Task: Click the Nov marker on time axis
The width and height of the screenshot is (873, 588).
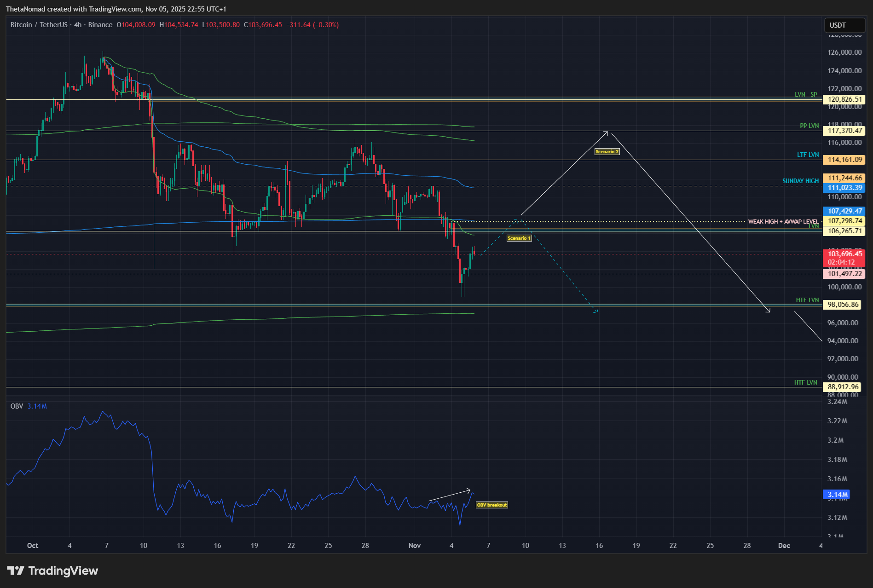Action: click(x=414, y=546)
